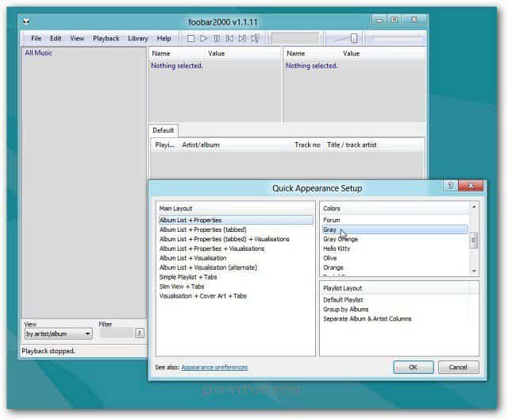This screenshot has height=420, width=508.
Task: Click the Title / track artist column header
Action: [374, 144]
